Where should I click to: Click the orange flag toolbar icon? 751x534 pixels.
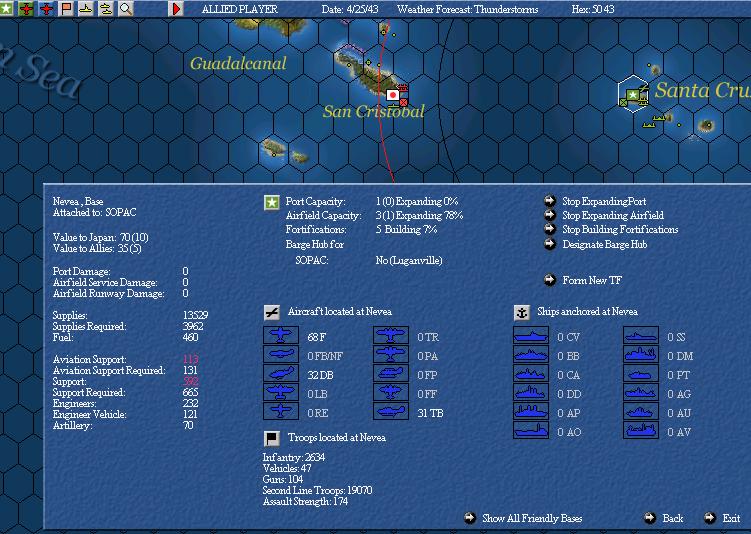pyautogui.click(x=66, y=8)
